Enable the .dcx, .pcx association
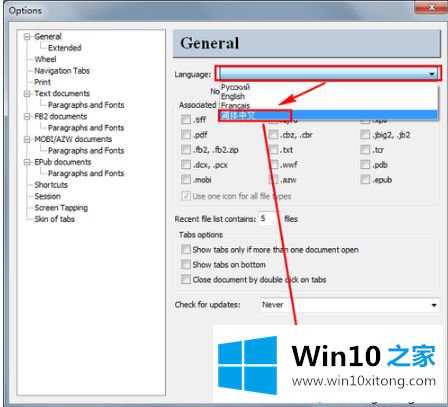Screen dimensions: 448x407 coord(186,165)
